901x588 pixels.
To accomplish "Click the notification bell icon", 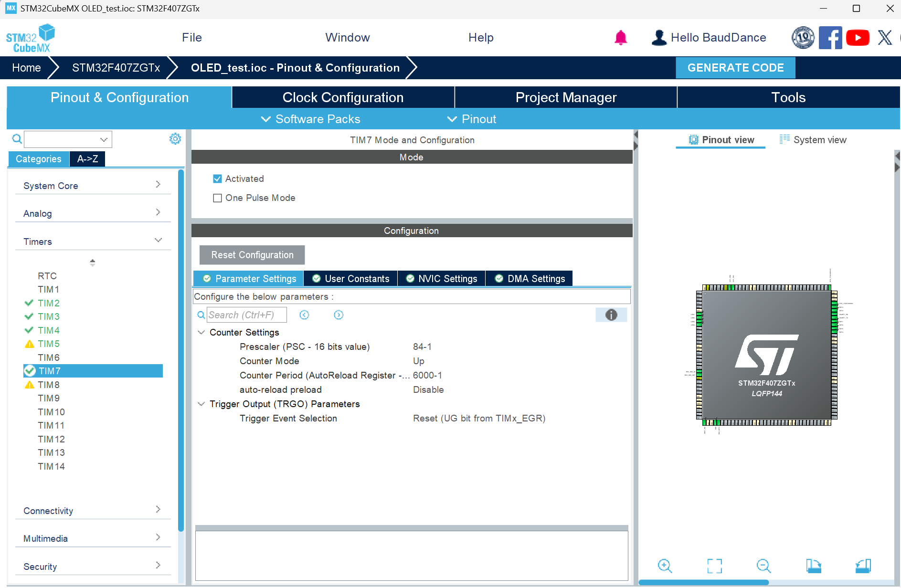I will pos(621,37).
